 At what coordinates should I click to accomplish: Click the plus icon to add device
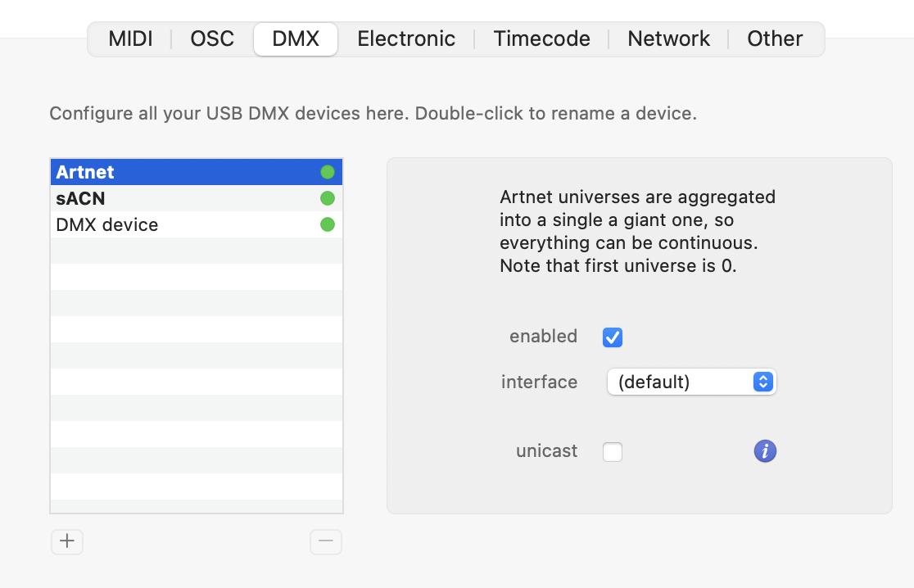(x=67, y=541)
